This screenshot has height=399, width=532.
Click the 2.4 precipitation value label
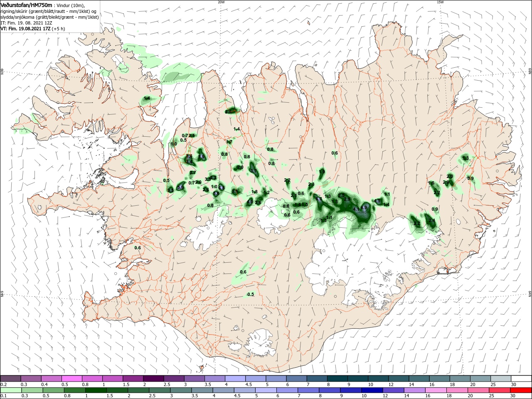point(432,220)
